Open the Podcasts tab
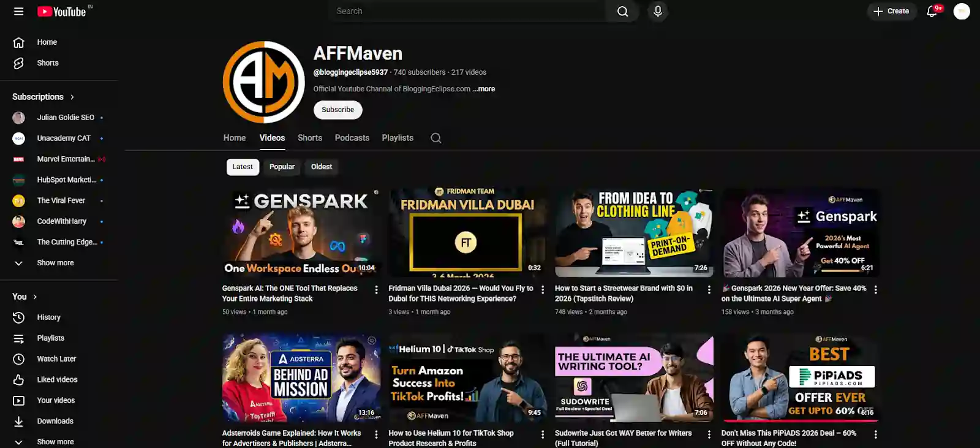Image resolution: width=980 pixels, height=448 pixels. pyautogui.click(x=352, y=138)
